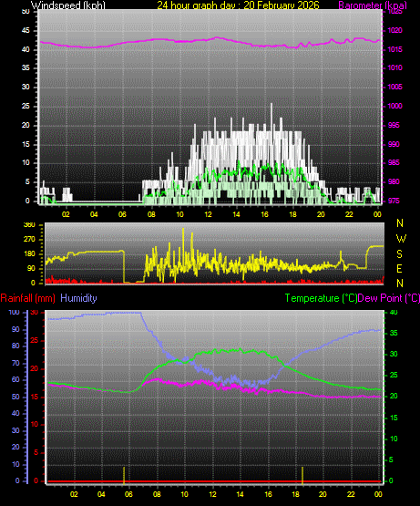The image size is (420, 506).
Task: Click the "Barometer (kpa)" axis title
Action: [x=373, y=5]
